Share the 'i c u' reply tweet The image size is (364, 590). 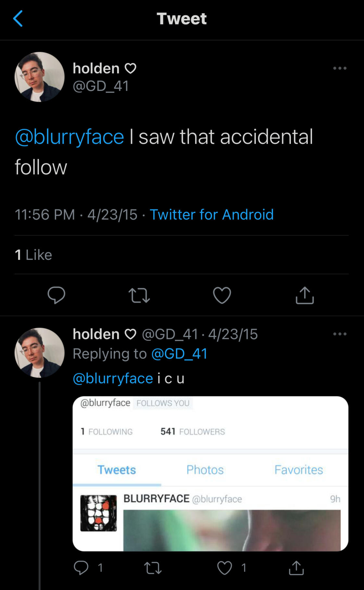tap(296, 568)
